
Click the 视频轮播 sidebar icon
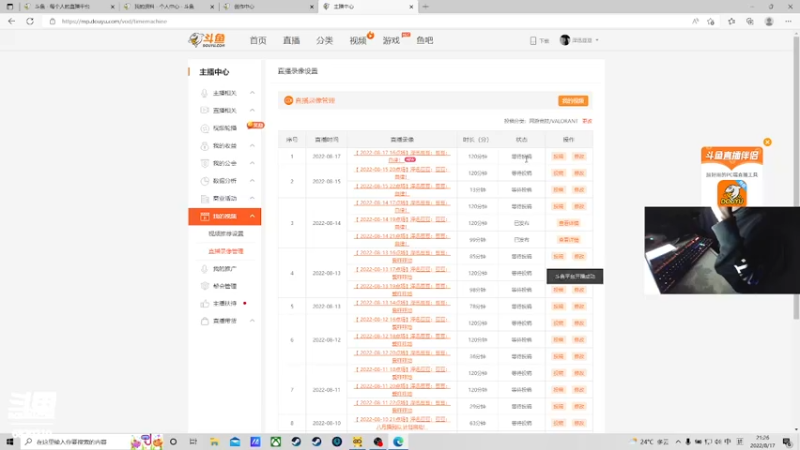click(x=205, y=128)
